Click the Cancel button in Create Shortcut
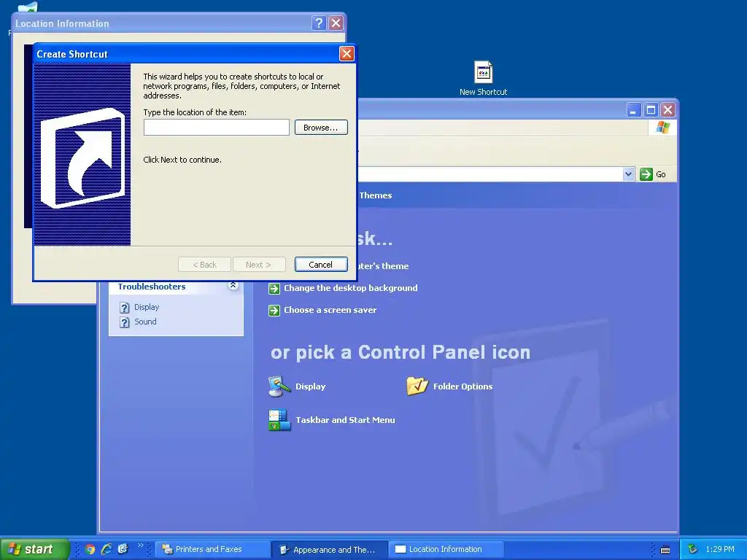The height and width of the screenshot is (560, 747). pos(321,264)
